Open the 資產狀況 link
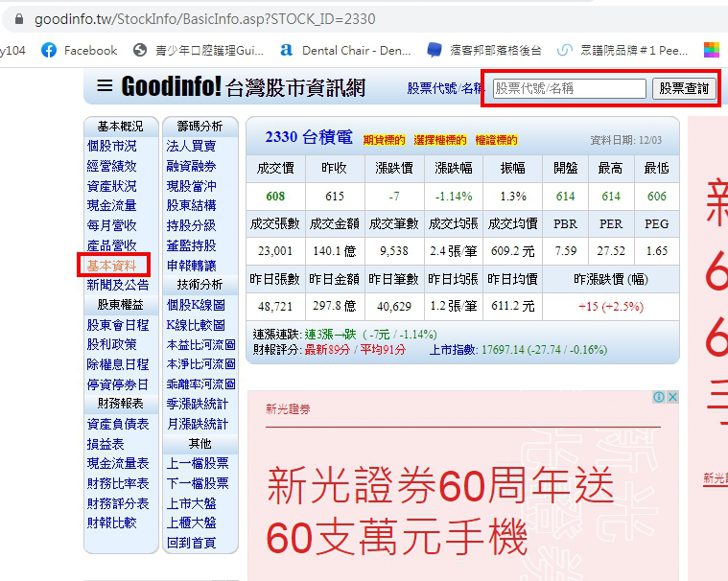728x581 pixels. (x=111, y=186)
